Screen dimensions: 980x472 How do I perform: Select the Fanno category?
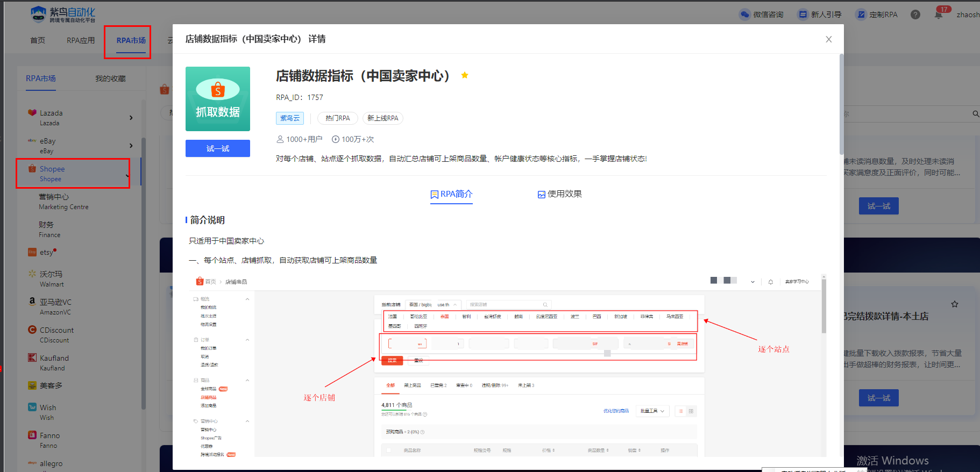pos(49,440)
